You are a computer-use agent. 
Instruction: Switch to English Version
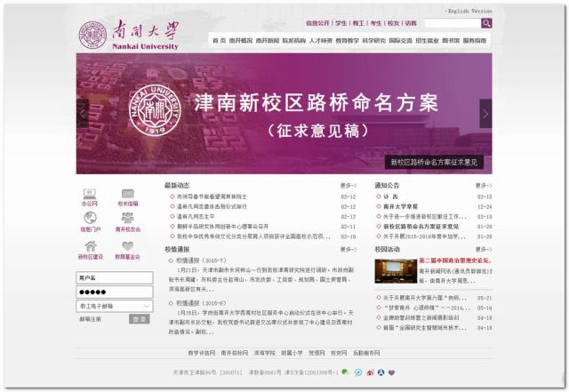click(x=469, y=12)
